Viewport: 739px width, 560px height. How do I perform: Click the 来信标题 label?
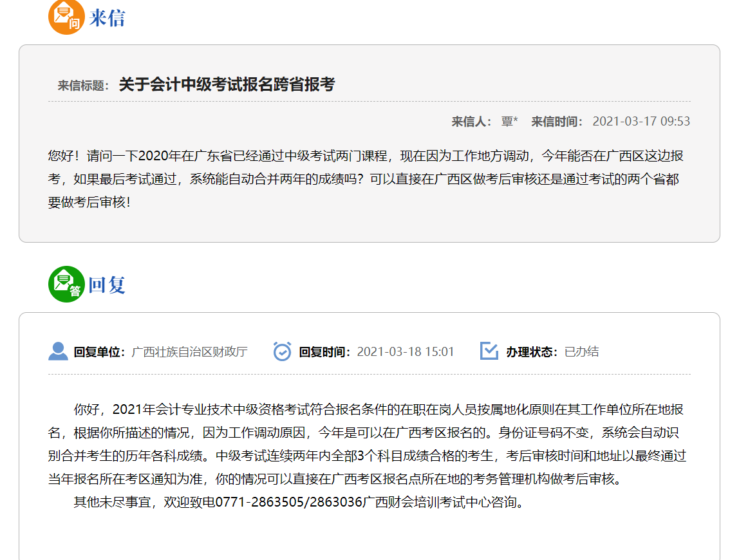[83, 86]
